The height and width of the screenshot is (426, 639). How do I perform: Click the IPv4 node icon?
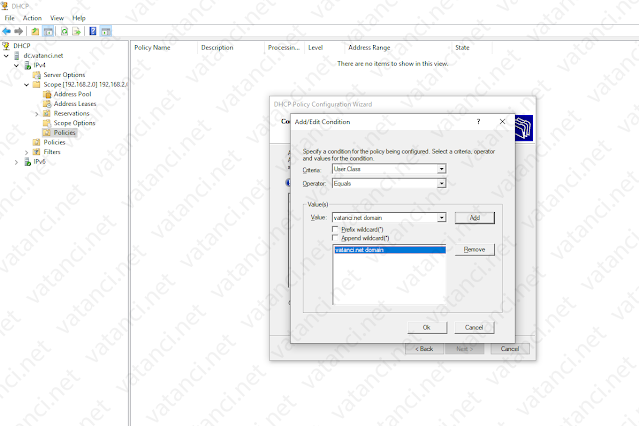(x=28, y=65)
